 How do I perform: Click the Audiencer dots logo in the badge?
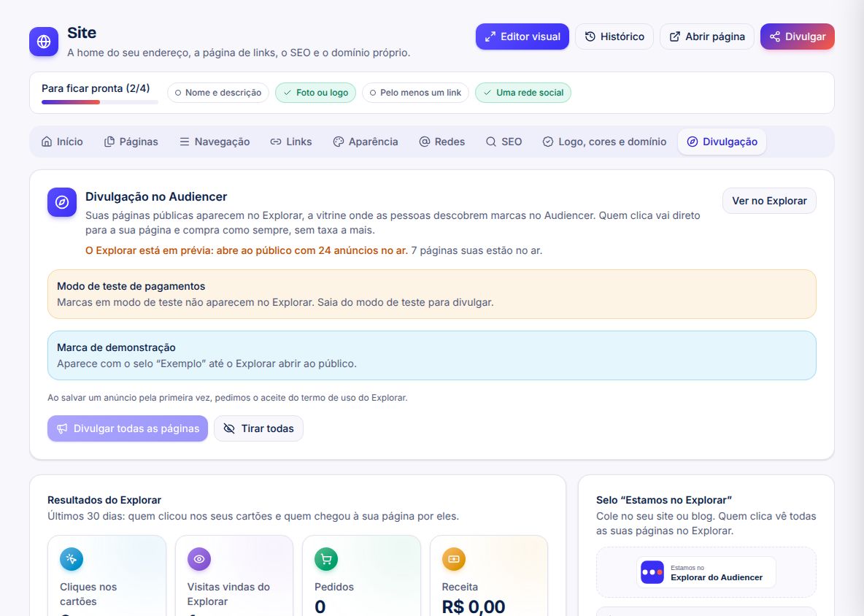click(652, 572)
